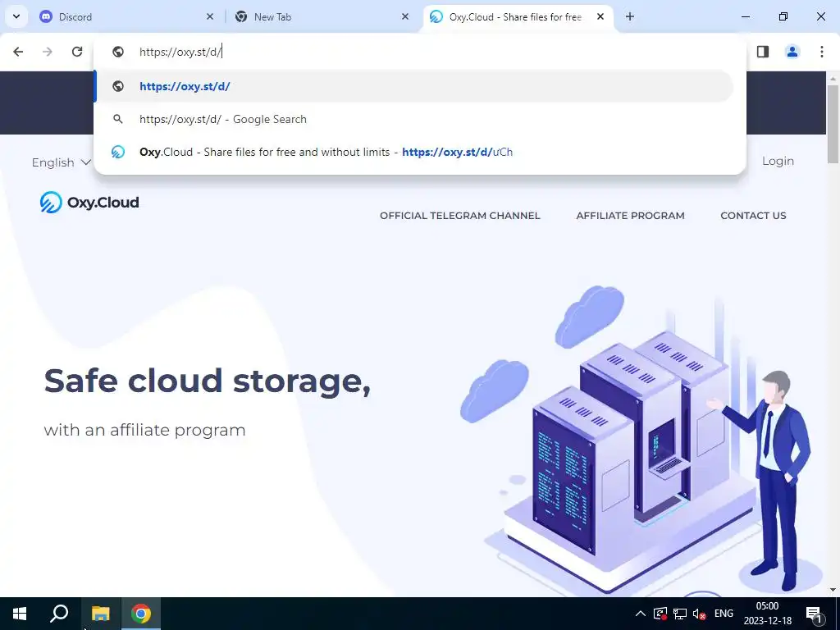This screenshot has height=630, width=840.
Task: Open the Affiliate Program link
Action: click(630, 216)
